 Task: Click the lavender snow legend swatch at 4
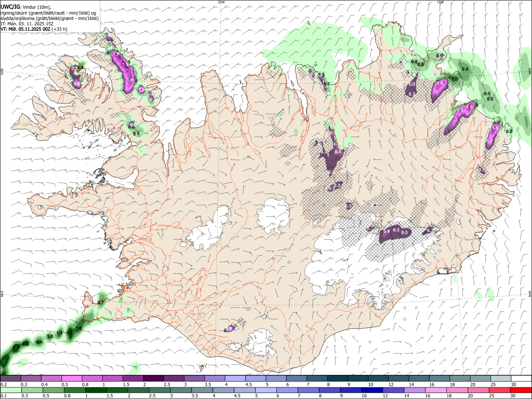pos(235,379)
